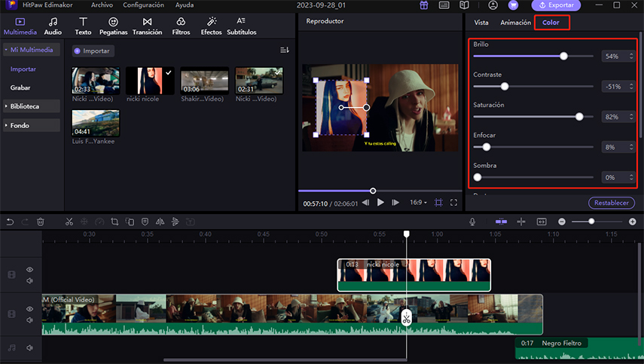Click the split scissors tool in toolbar
The image size is (644, 364).
click(69, 222)
